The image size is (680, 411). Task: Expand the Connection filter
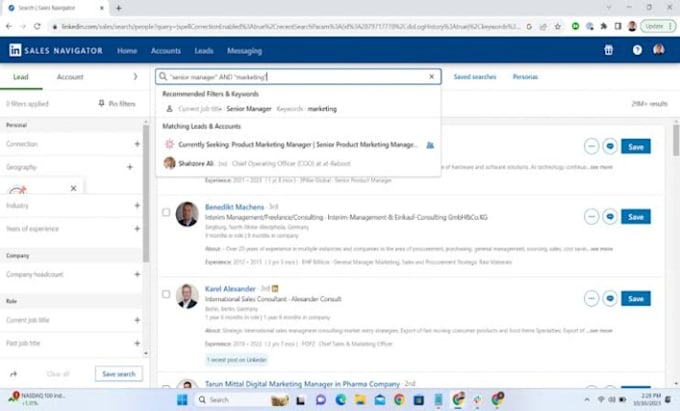click(137, 144)
